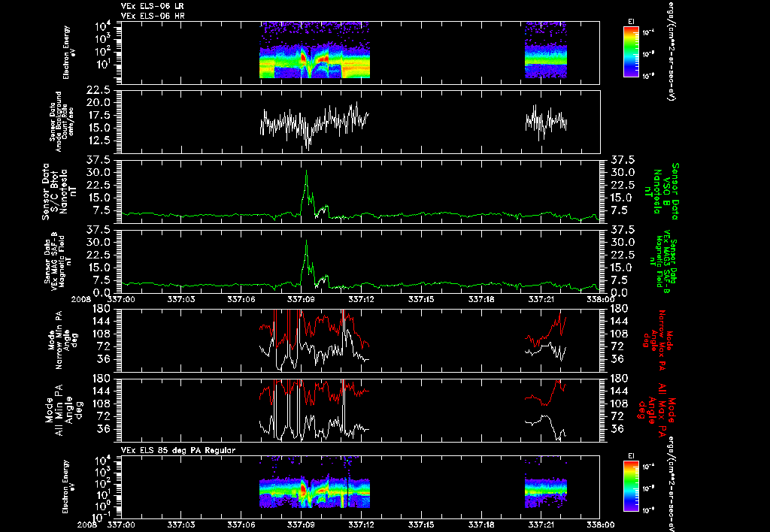The width and height of the screenshot is (770, 532).
Task: Click the "337:12" label under the MAG SAF-B panel
Action: pos(360,299)
